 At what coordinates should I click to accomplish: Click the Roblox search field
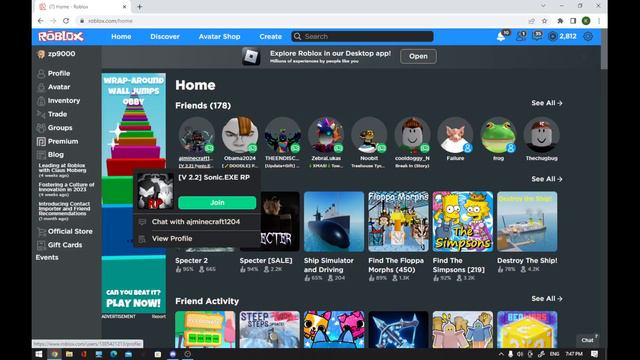pos(362,36)
